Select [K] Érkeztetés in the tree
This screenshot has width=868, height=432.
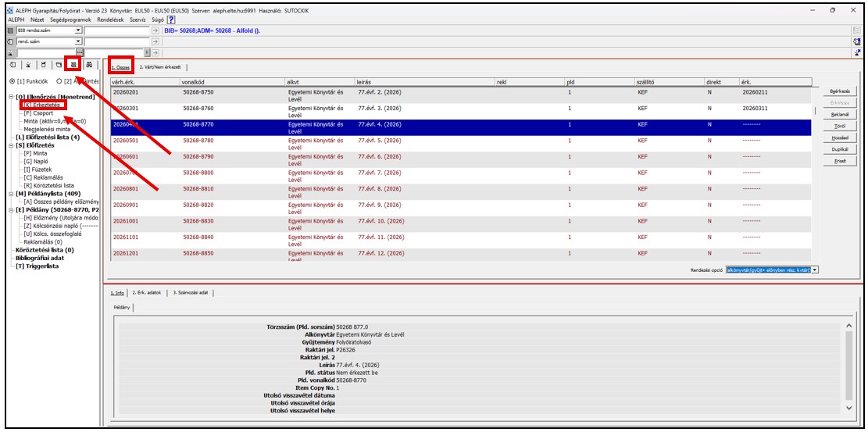[x=42, y=105]
